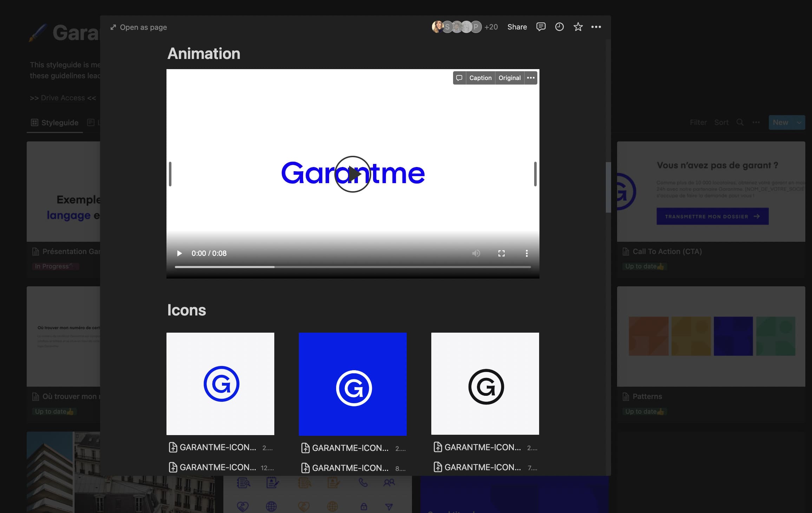
Task: Click the P collaborator avatar
Action: [x=476, y=27]
